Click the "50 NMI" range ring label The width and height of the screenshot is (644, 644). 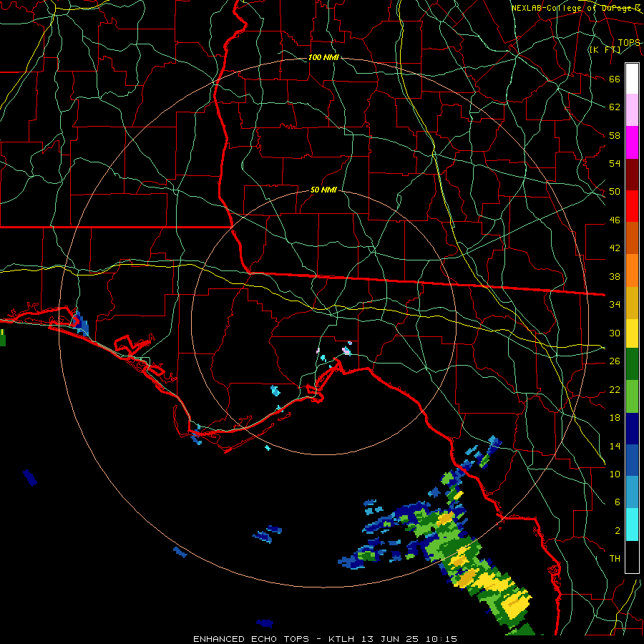[x=323, y=190]
